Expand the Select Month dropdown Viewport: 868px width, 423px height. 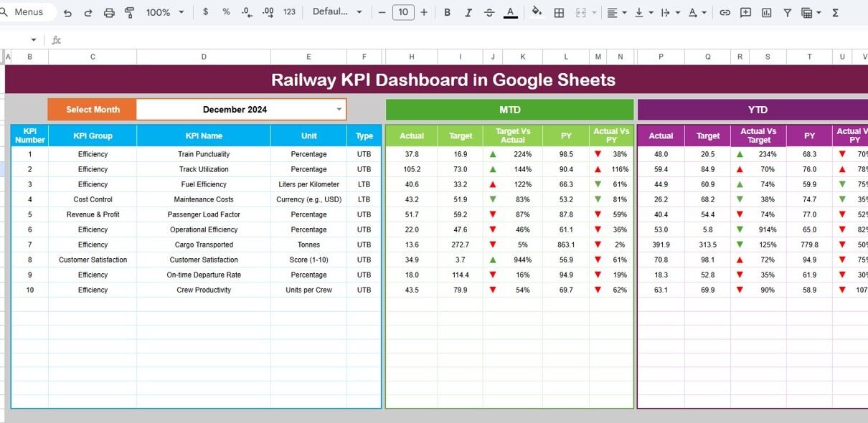click(339, 110)
